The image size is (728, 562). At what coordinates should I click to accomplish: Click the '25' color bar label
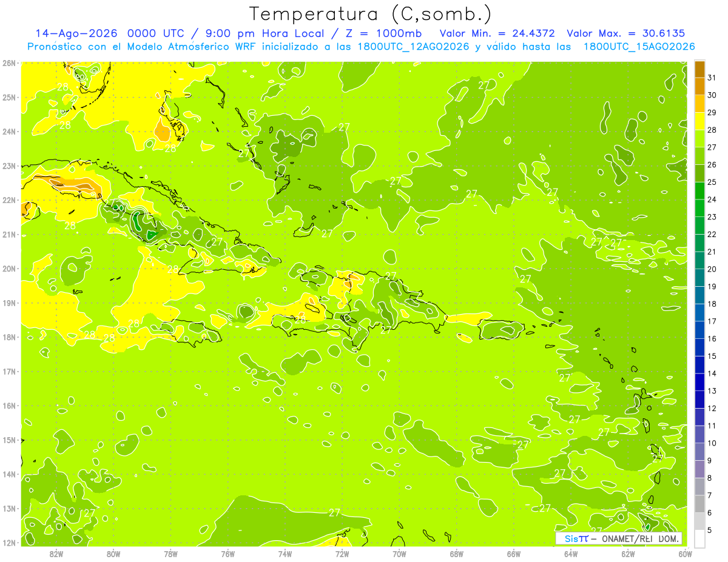pos(712,182)
